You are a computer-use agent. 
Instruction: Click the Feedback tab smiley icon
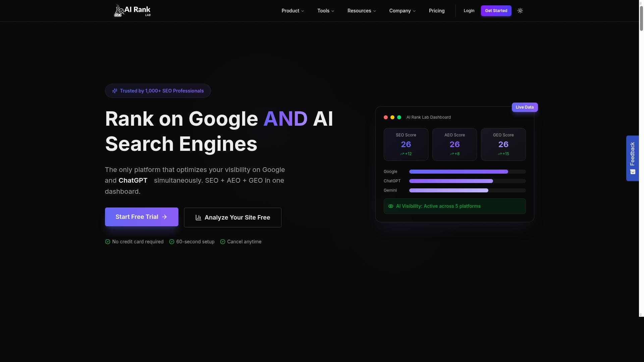[x=633, y=172]
